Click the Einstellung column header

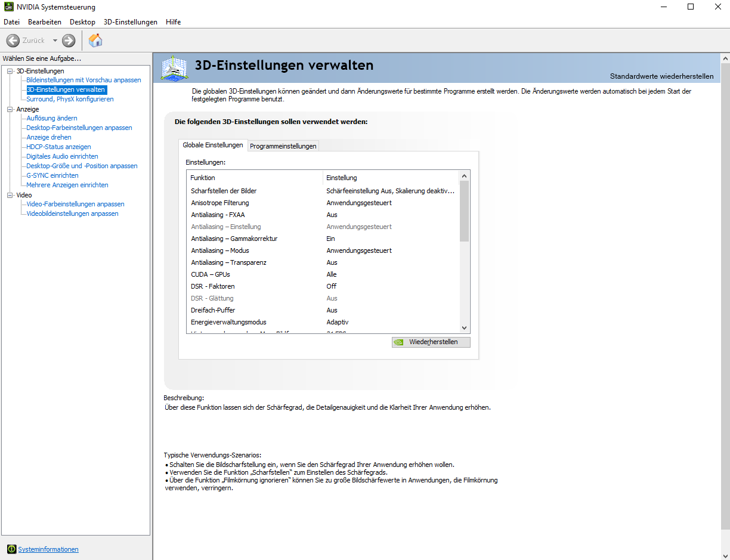click(x=391, y=178)
